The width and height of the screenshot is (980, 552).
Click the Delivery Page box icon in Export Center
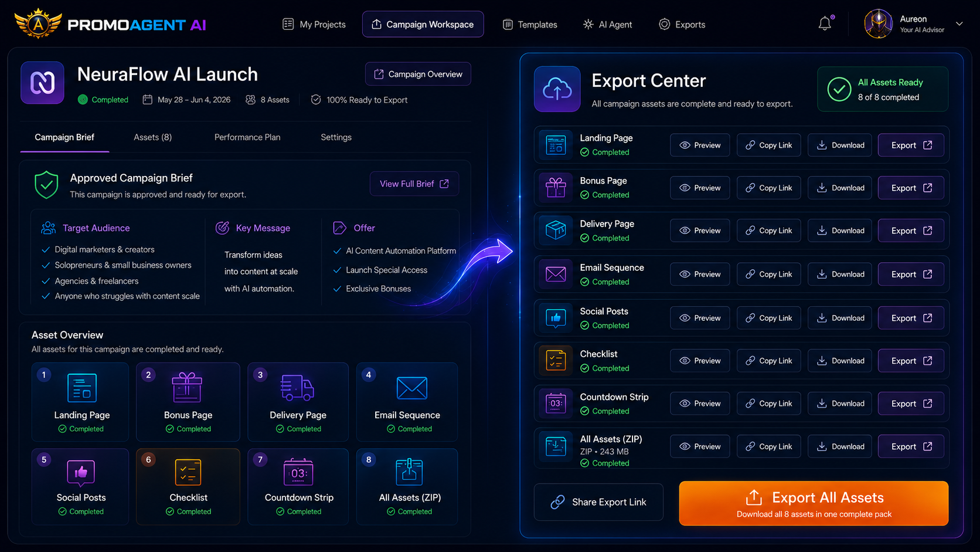(x=556, y=231)
